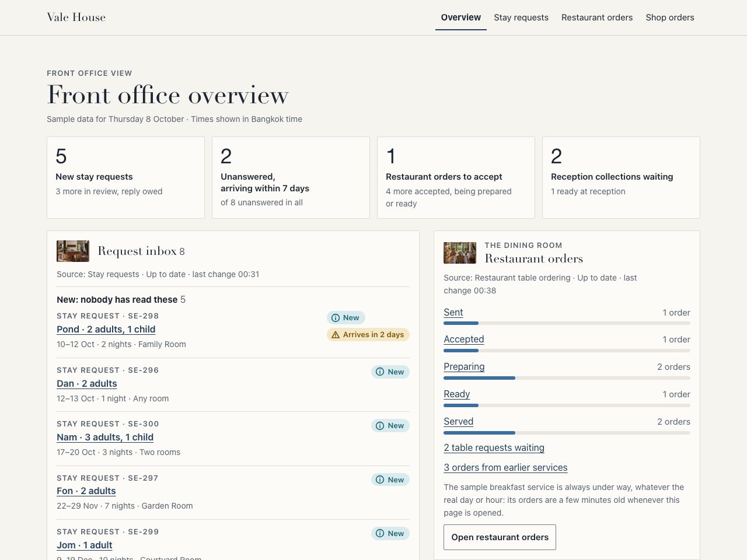Select the Reception collections waiting card

point(621,177)
